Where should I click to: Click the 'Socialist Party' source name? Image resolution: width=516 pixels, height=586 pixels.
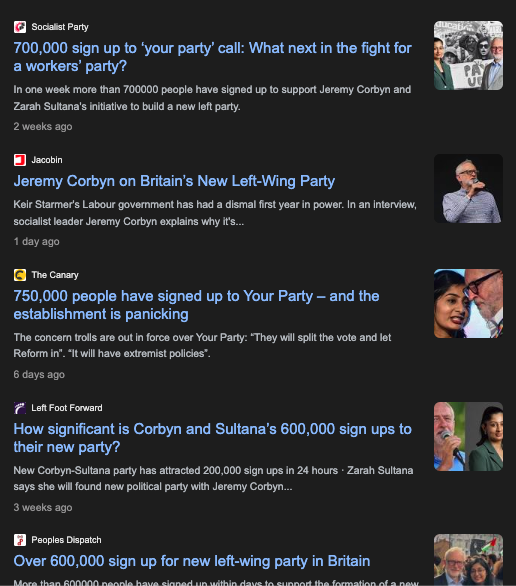60,27
